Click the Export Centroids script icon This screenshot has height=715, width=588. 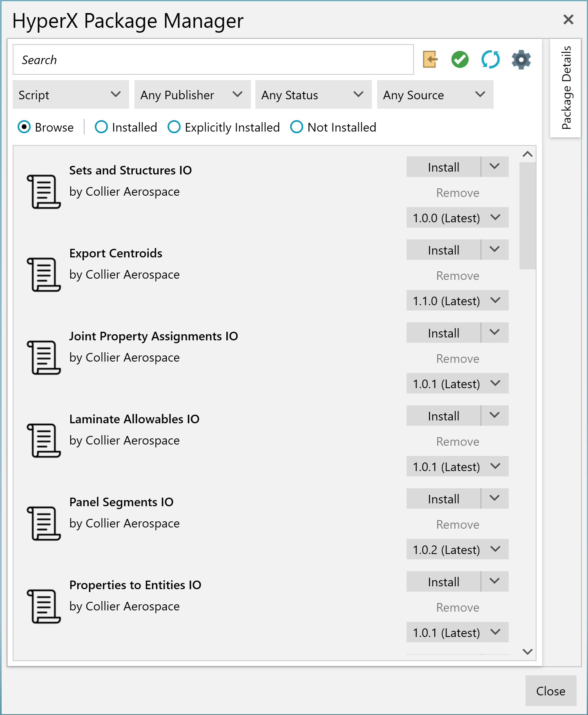(44, 275)
